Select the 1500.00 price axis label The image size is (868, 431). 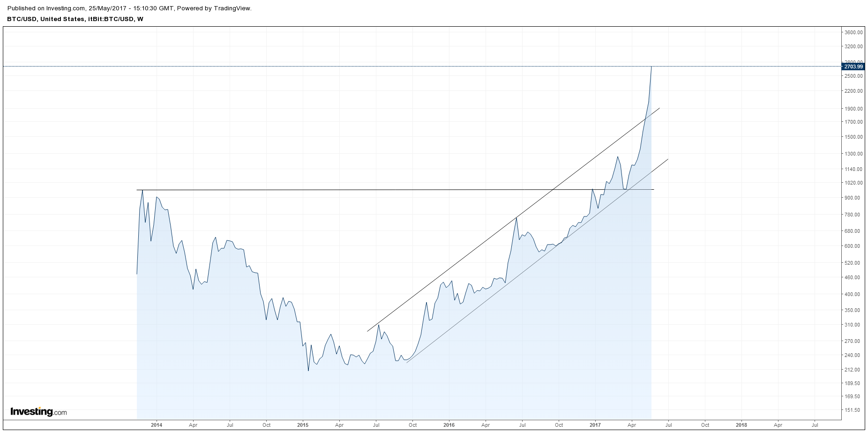coord(853,137)
